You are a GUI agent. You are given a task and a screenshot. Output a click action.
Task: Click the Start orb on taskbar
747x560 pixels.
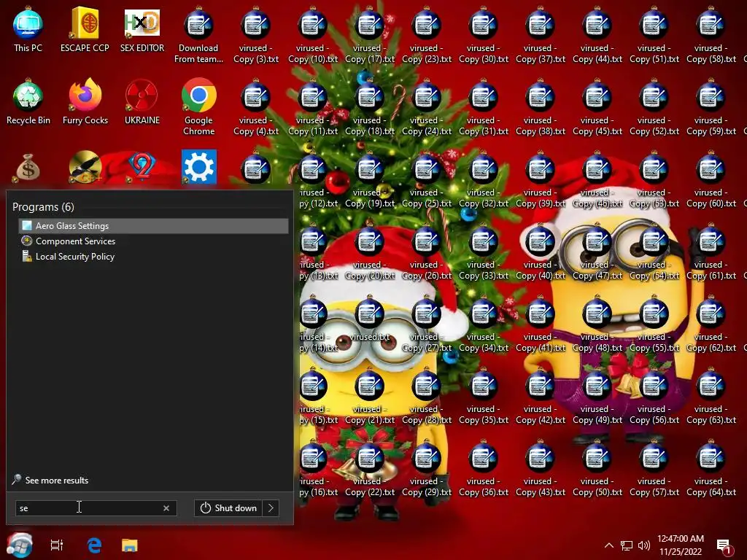20,545
